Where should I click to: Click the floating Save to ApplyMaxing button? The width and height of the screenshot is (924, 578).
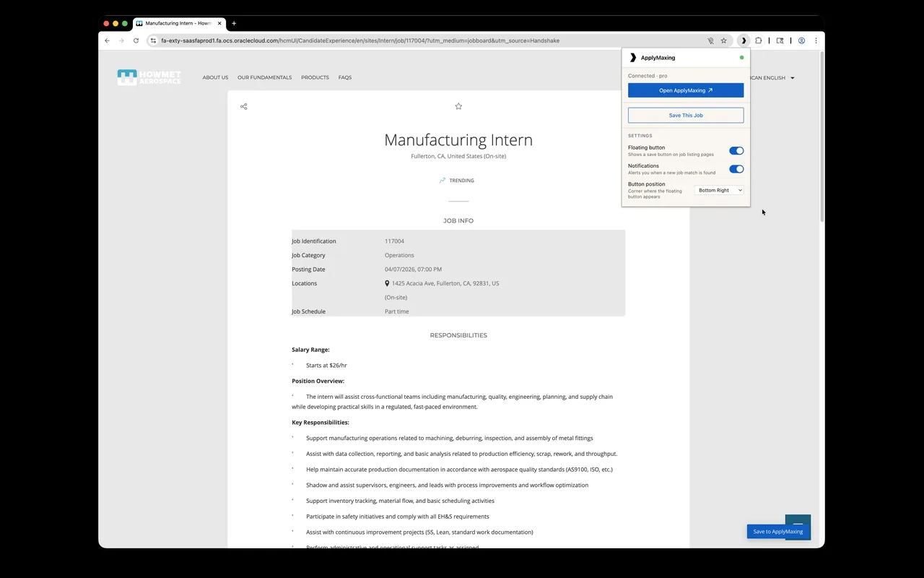coord(777,532)
